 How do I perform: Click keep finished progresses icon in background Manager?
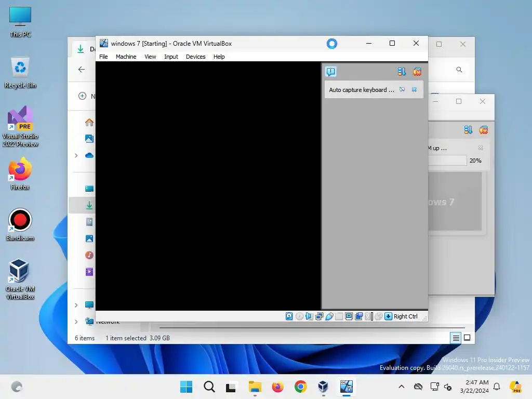point(468,130)
